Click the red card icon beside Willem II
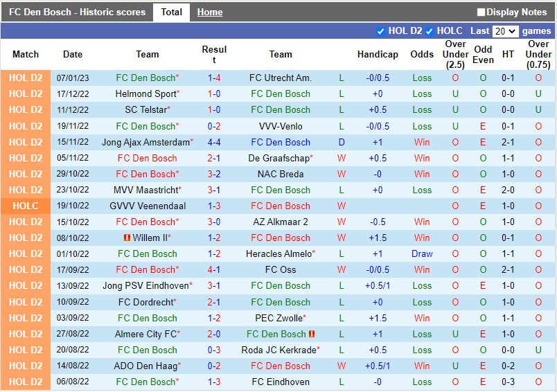Viewport: 557px width, 392px height. click(127, 238)
